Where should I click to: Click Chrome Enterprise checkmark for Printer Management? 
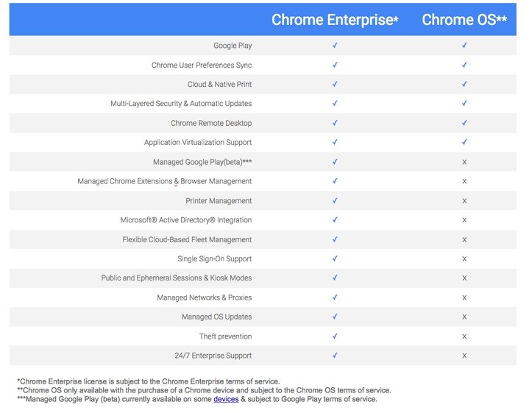[x=335, y=200]
